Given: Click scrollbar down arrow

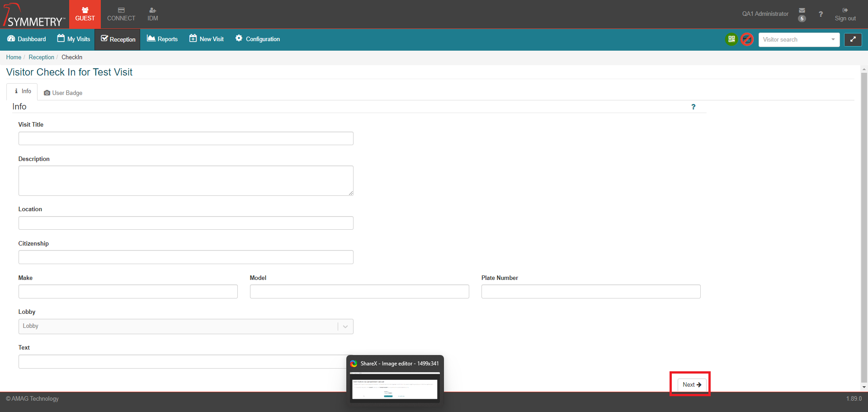Looking at the screenshot, I should 864,387.
